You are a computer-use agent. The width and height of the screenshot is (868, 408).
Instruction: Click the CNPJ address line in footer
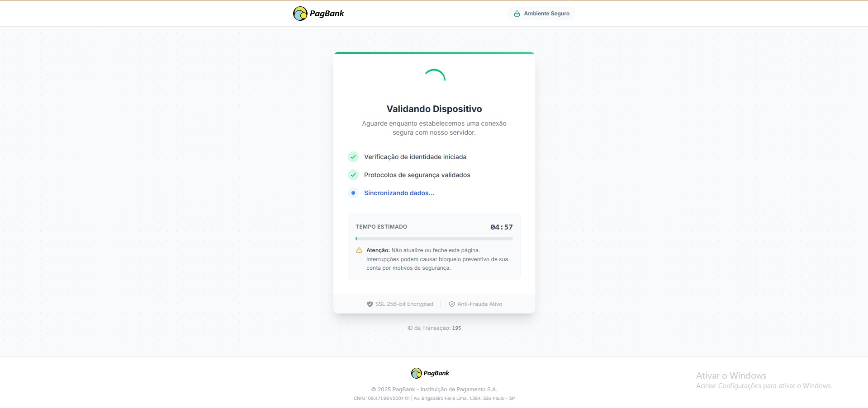434,399
